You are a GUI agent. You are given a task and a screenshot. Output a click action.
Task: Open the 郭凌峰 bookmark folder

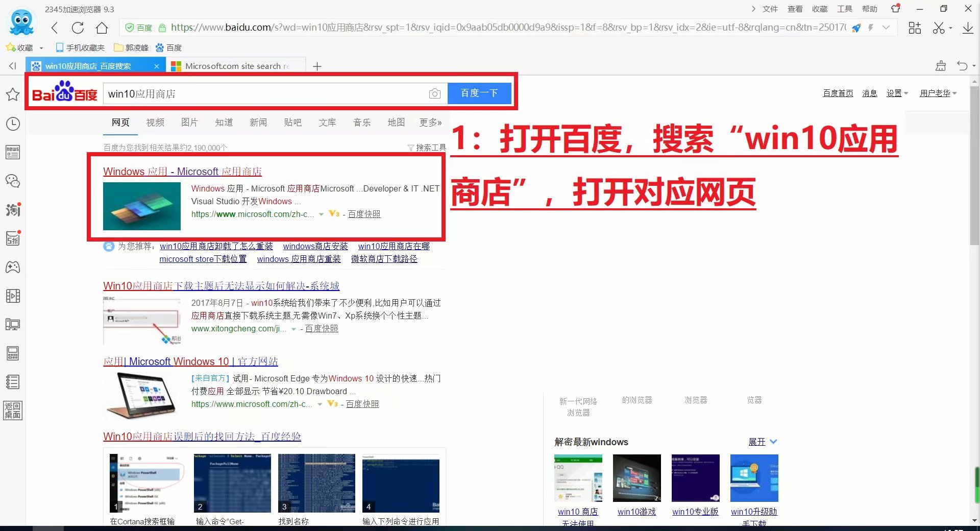point(132,47)
